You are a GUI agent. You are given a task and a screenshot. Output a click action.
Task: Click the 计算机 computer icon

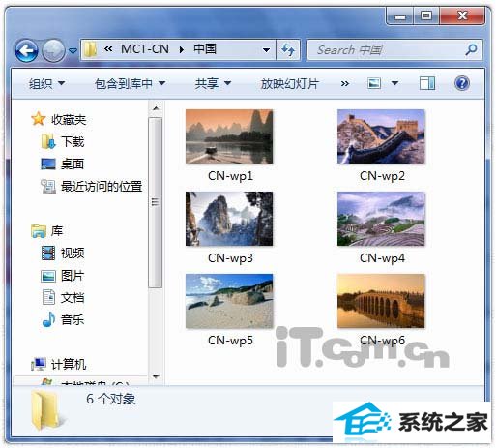39,364
